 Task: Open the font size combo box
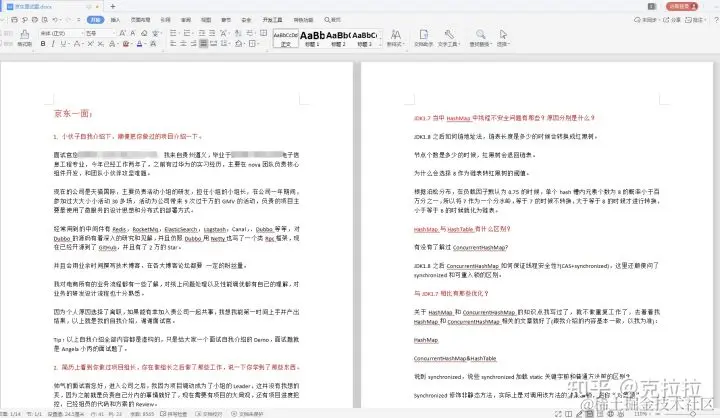[100, 33]
